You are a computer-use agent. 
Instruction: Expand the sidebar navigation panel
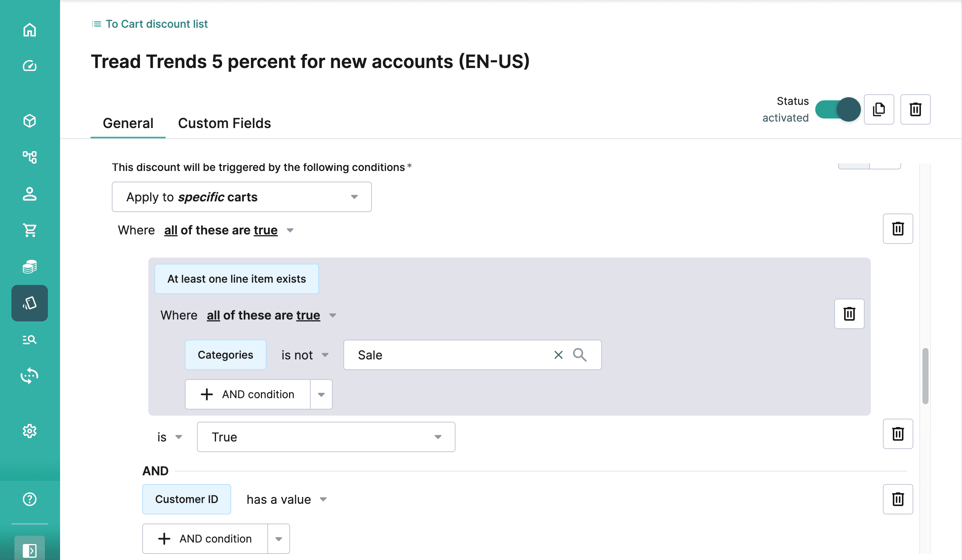29,550
